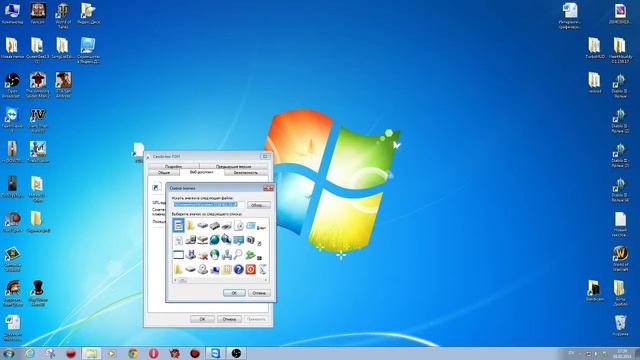
Task: Switch to the Веб-документ tab
Action: [202, 172]
